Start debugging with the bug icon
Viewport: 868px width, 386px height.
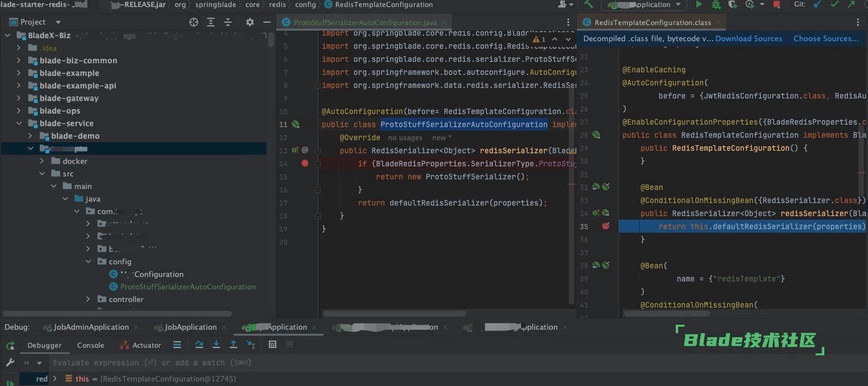716,5
